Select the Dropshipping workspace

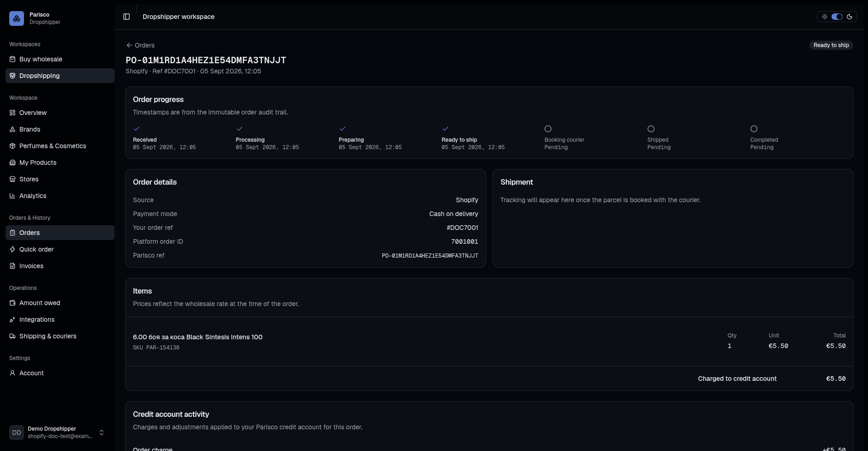pos(60,76)
